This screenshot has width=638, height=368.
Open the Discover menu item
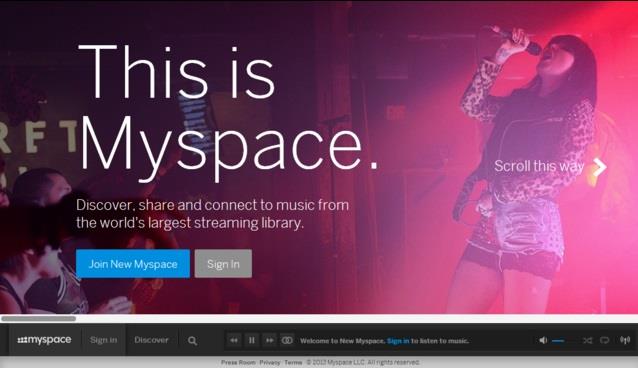tap(151, 340)
